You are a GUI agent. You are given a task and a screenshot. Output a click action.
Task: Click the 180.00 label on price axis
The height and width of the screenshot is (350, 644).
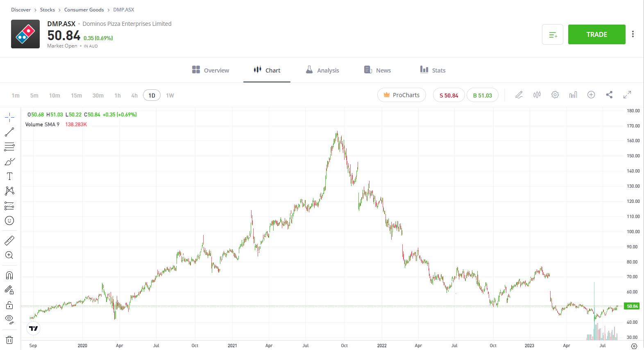(633, 111)
